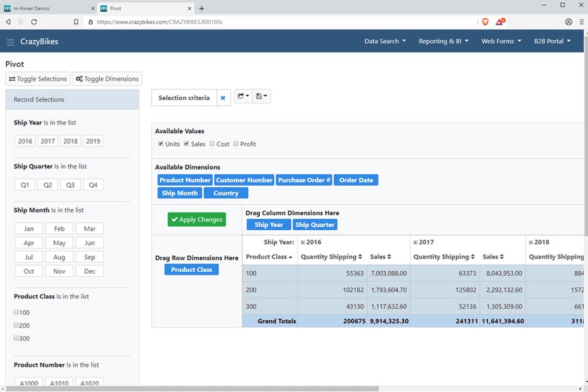Close the Pivot browser tab
The height and width of the screenshot is (392, 588).
pos(189,8)
